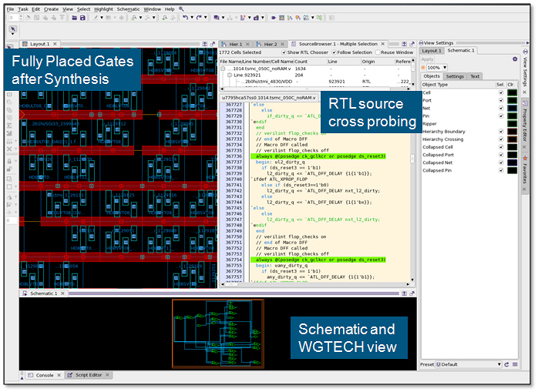Open the Console tab at bottom
Viewport: 538px width, 392px height.
(x=45, y=375)
